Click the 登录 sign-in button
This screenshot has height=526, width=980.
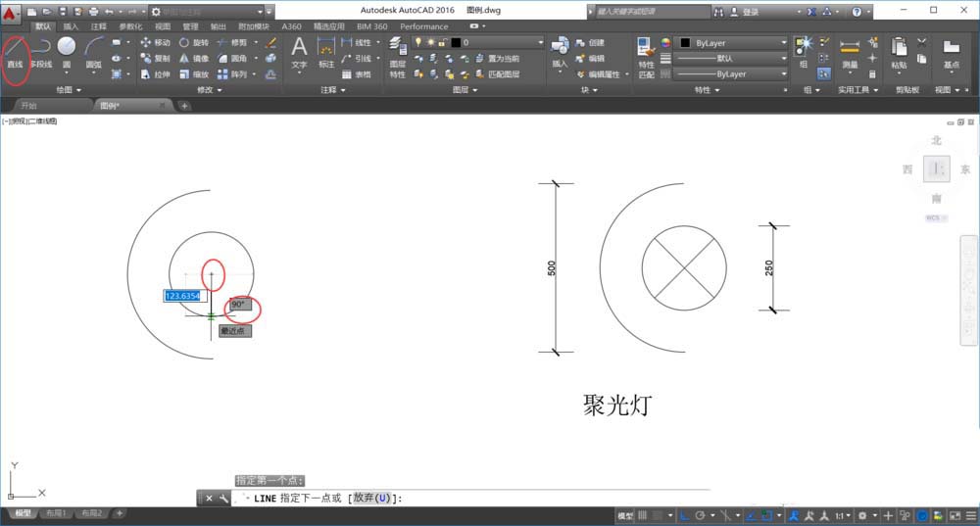pos(750,12)
